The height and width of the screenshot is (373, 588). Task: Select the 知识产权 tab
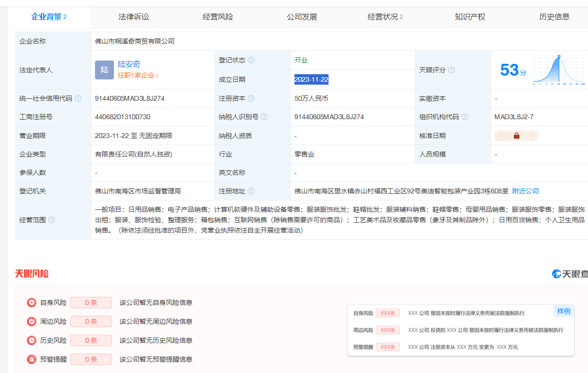pyautogui.click(x=470, y=17)
